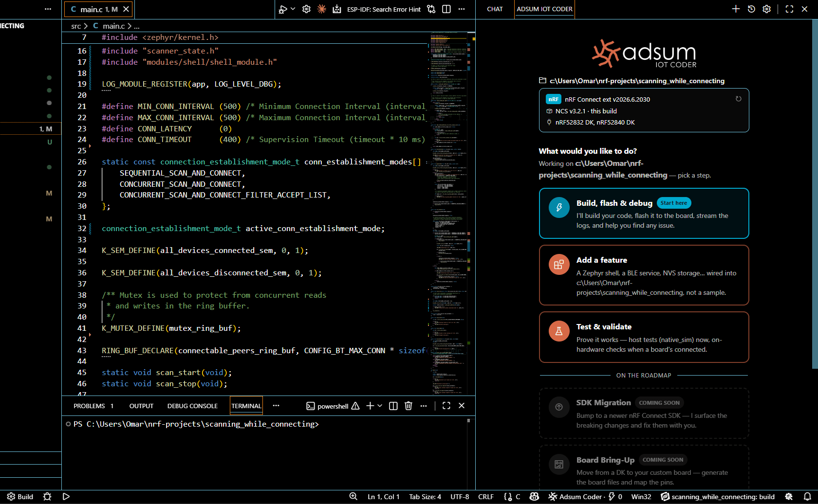The image size is (818, 504).
Task: Click scanning_while_connecting: build status item
Action: (x=718, y=497)
